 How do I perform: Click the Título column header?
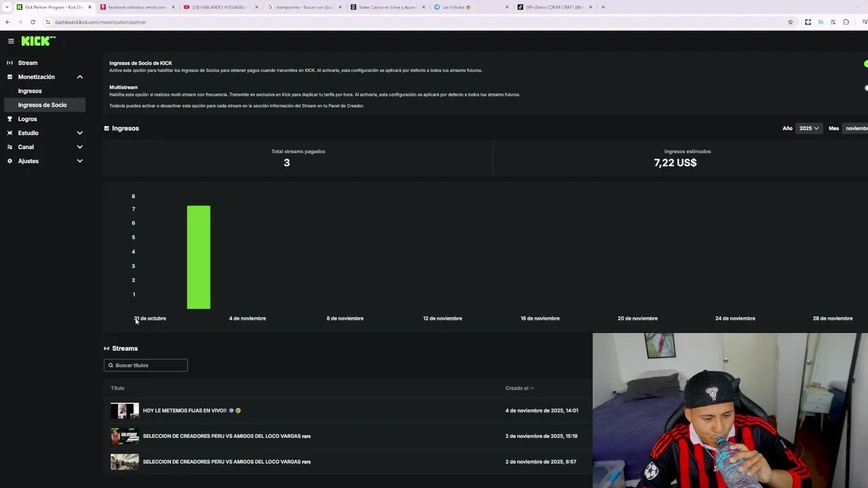point(117,388)
